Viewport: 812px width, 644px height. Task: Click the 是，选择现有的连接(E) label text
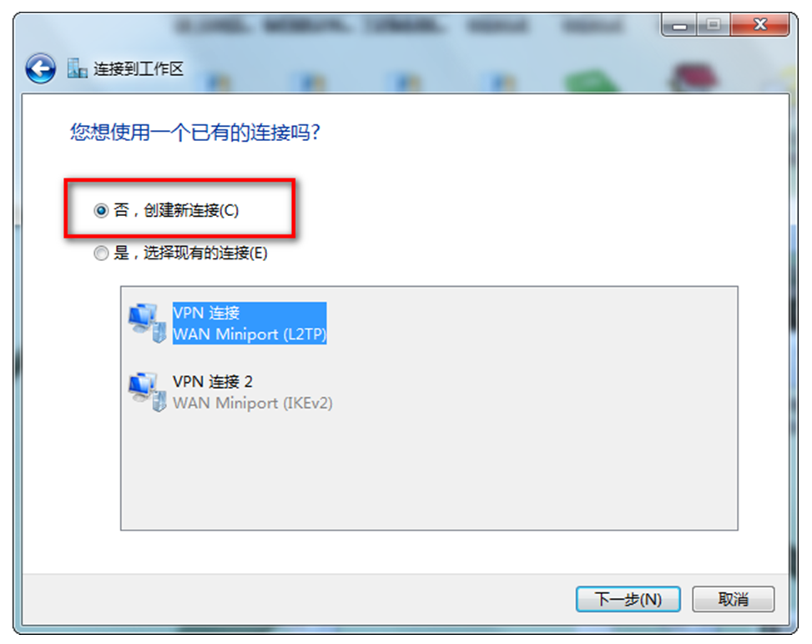(x=190, y=253)
